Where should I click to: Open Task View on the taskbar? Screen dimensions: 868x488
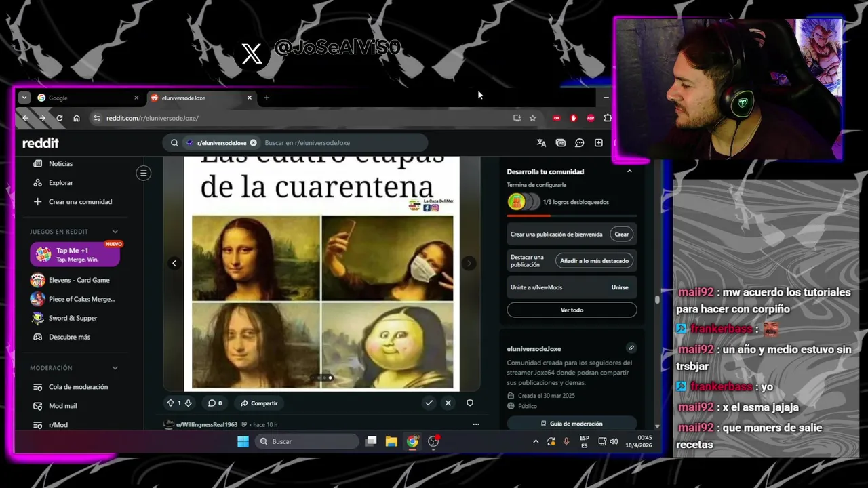(371, 441)
